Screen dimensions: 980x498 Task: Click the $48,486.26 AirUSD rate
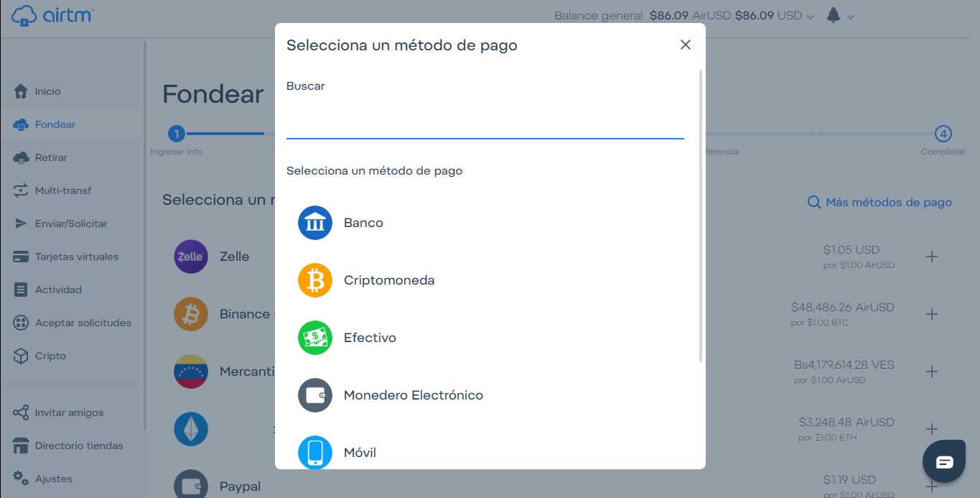(x=843, y=308)
